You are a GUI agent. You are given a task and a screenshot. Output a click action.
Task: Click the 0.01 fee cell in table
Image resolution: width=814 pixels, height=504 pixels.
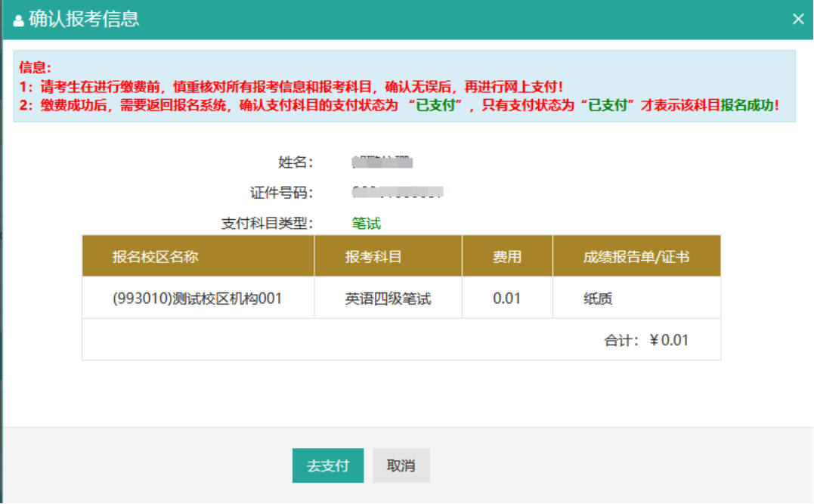[x=507, y=298]
